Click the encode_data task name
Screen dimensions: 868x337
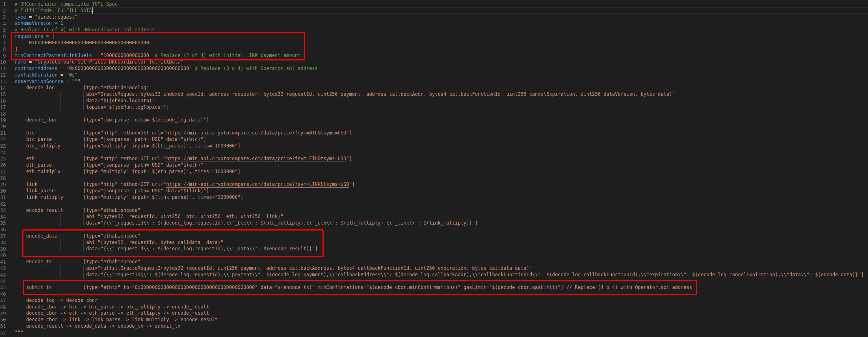pos(42,236)
